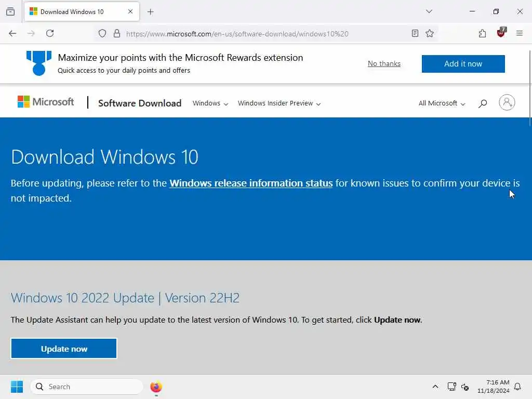Click the forward navigation arrow
Viewport: 532px width, 399px height.
(x=31, y=33)
